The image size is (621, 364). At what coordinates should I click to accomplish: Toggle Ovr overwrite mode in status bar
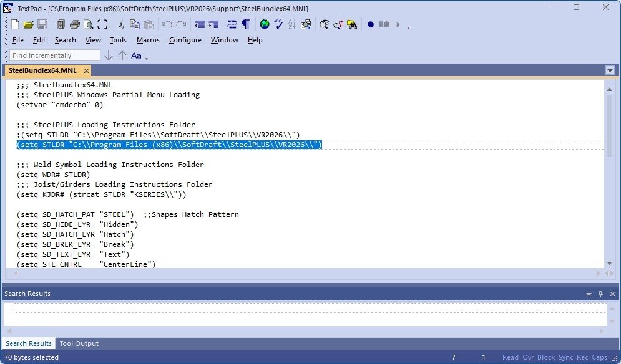point(528,357)
